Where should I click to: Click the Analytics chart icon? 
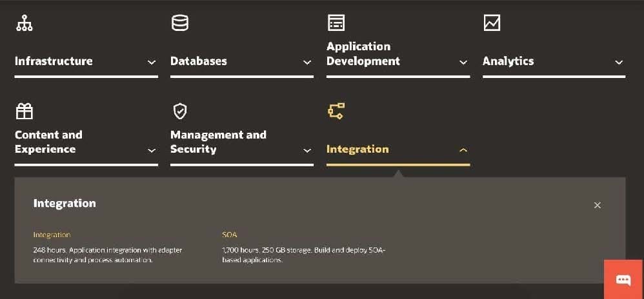pos(492,23)
